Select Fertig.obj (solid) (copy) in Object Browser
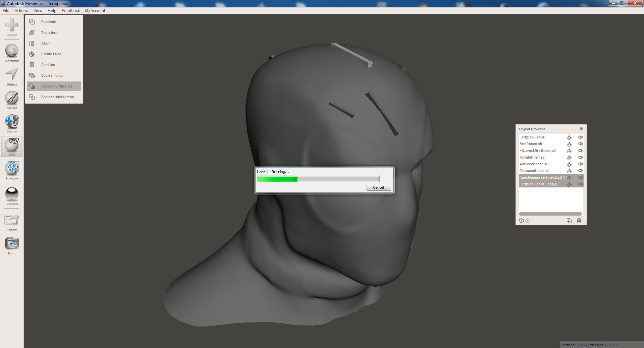Screen dimensions: 644x348 coord(538,184)
